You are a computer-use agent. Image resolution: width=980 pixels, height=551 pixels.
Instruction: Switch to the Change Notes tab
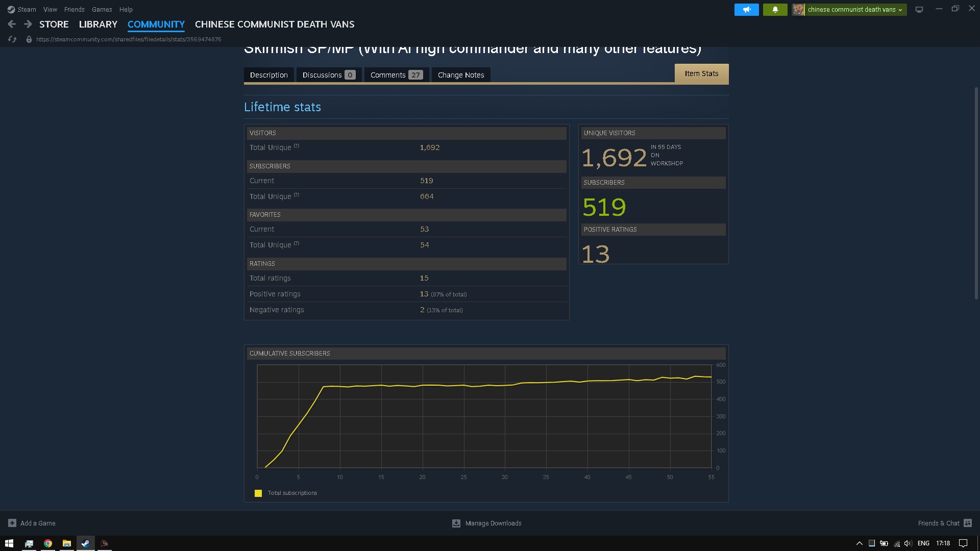point(460,75)
